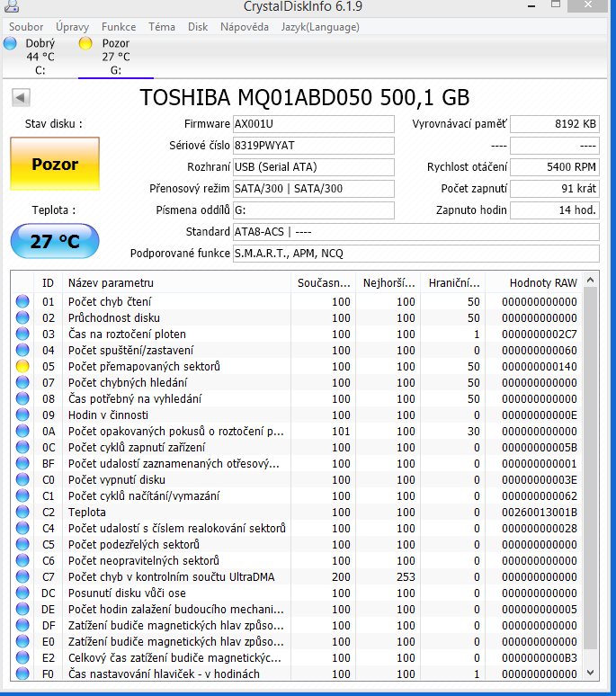Image resolution: width=616 pixels, height=696 pixels.
Task: Click the ID column header
Action: (48, 282)
